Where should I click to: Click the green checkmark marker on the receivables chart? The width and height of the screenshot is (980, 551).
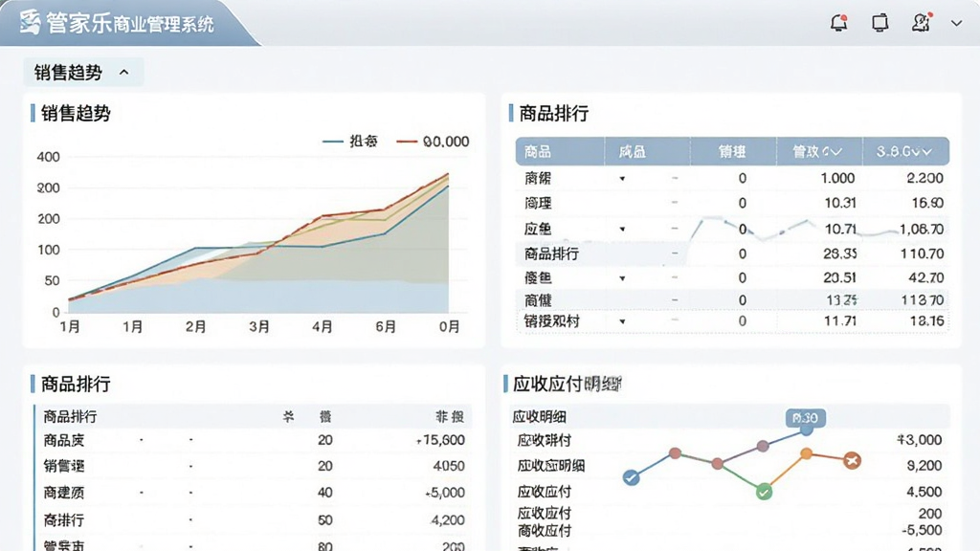pos(764,492)
